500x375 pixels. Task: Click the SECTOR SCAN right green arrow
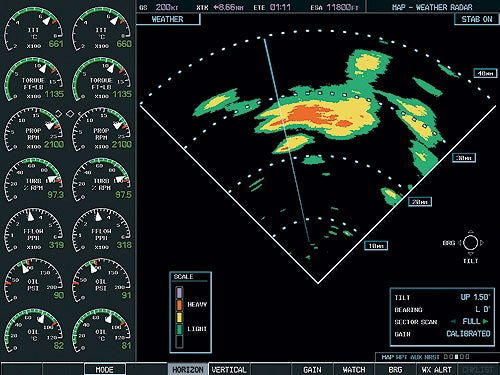tap(485, 321)
